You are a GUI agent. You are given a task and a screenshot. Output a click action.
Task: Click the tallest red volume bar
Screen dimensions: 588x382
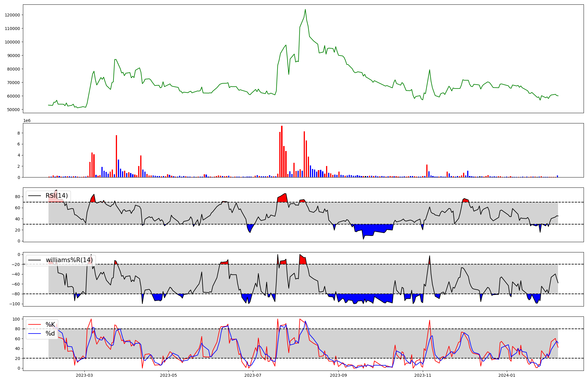[x=282, y=151]
